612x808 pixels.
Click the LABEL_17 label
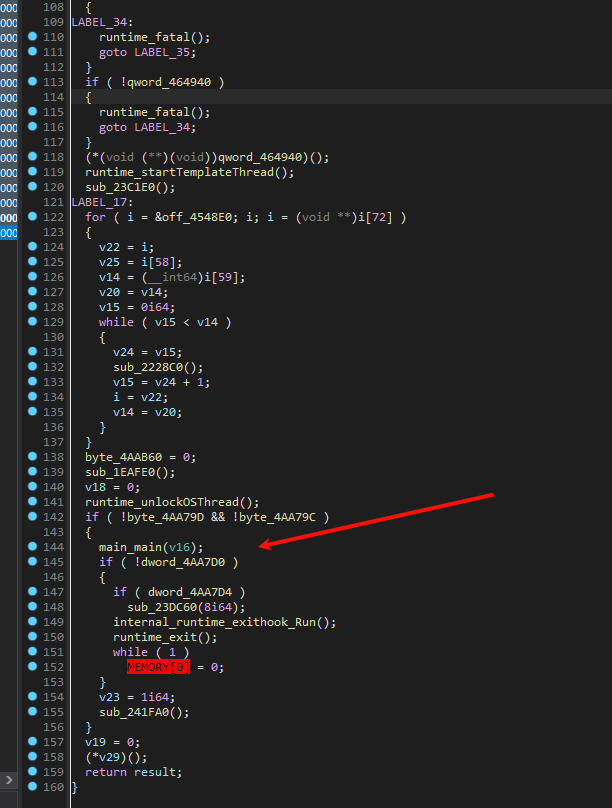tap(100, 202)
